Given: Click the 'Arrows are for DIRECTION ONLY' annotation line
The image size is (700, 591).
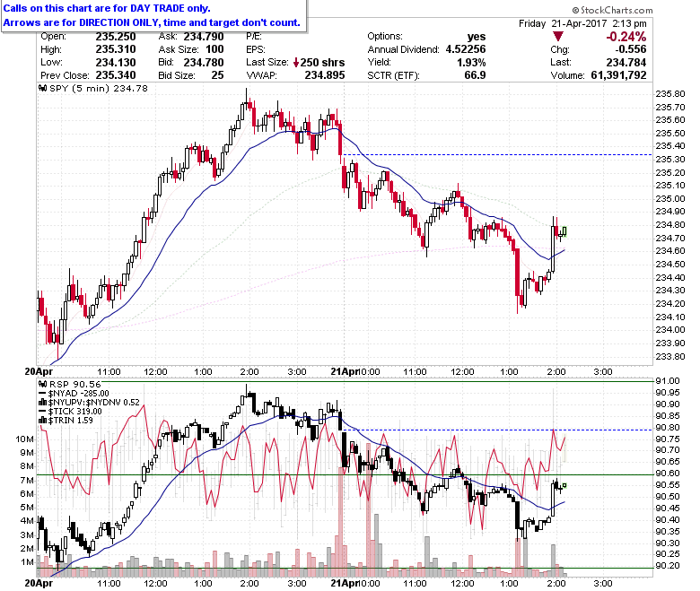Looking at the screenshot, I should click(152, 22).
